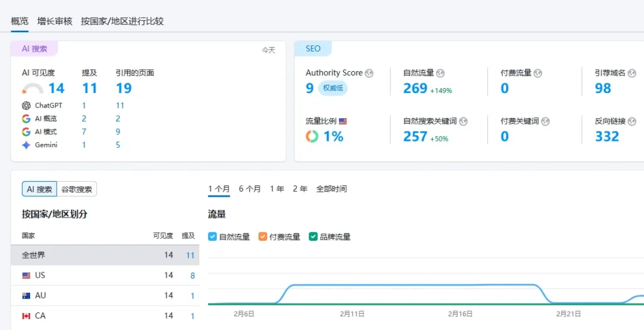The width and height of the screenshot is (644, 330).
Task: Click the AI 可见度 gauge icon
Action: (x=33, y=88)
